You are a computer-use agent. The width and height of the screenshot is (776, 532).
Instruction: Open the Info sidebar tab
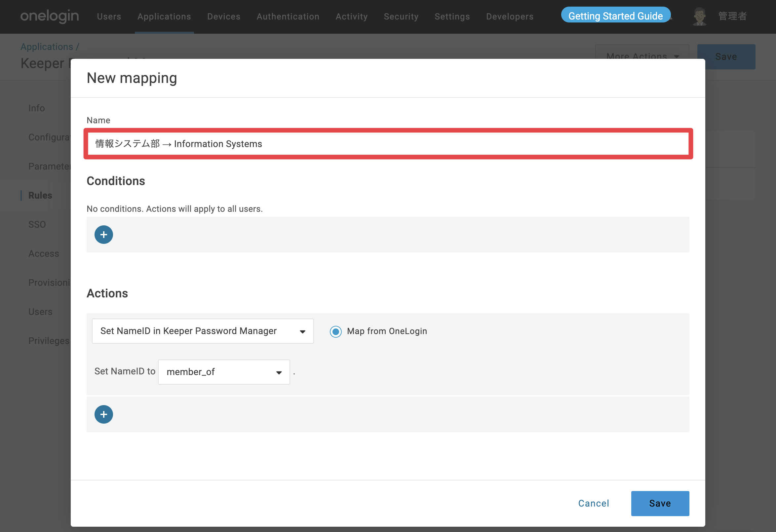click(x=36, y=108)
